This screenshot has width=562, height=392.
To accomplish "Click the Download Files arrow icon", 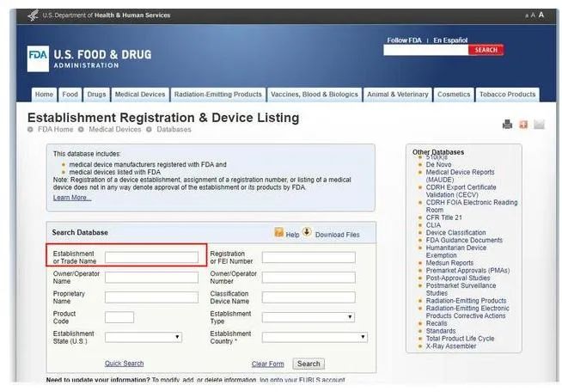I will pyautogui.click(x=307, y=233).
